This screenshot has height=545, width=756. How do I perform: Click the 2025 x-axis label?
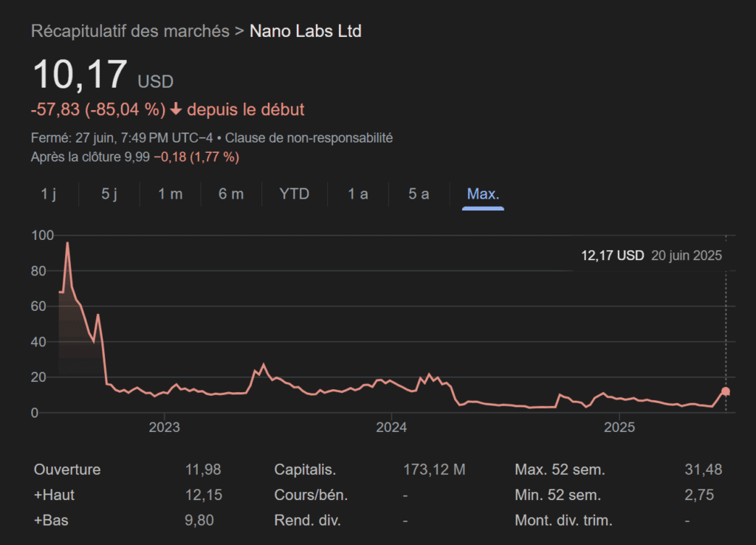click(619, 428)
